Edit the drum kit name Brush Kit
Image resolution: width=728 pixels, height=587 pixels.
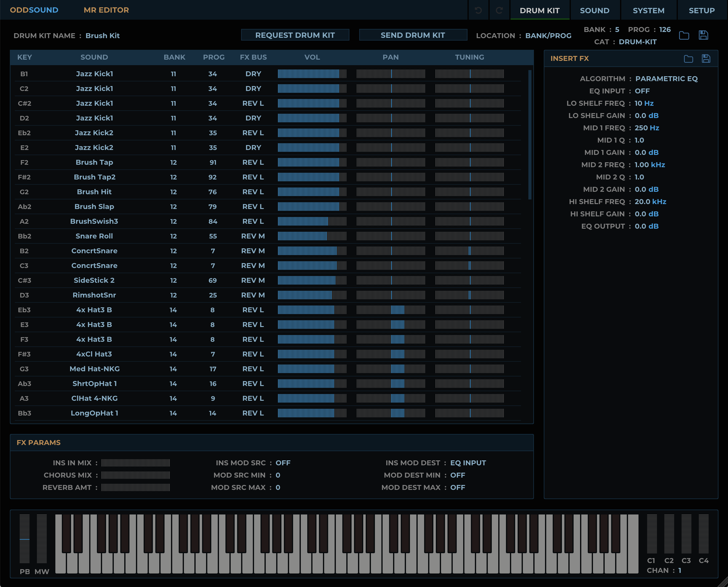tap(102, 36)
